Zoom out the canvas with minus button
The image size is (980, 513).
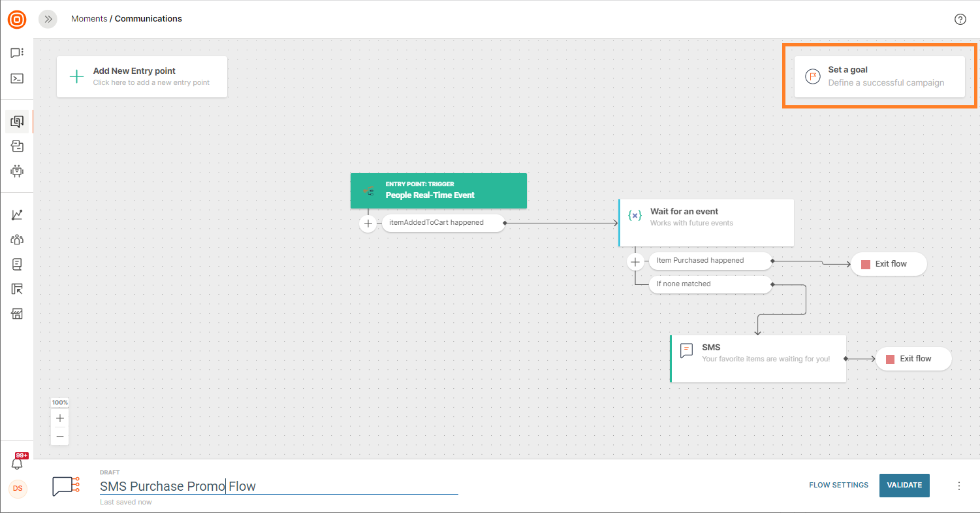60,436
